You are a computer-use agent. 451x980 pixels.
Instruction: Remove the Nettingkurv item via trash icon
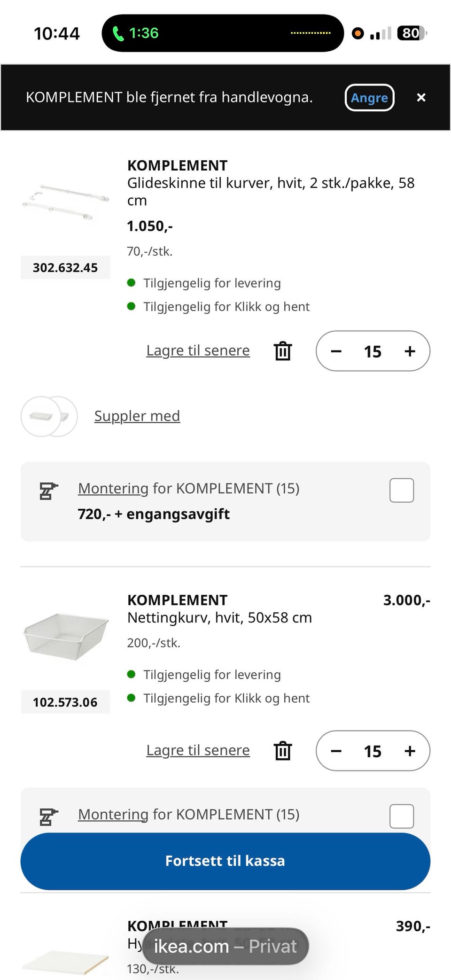[283, 751]
